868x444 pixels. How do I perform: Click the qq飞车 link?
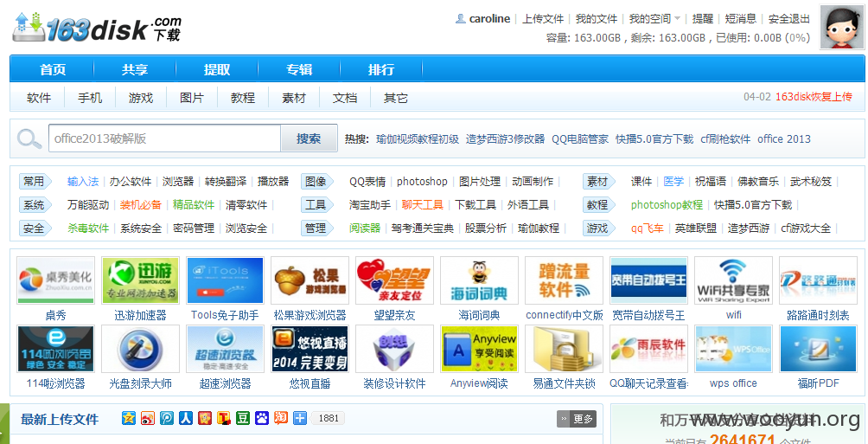coord(648,228)
